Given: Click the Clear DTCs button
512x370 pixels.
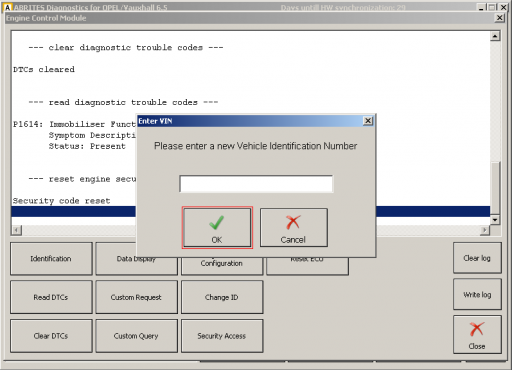Looking at the screenshot, I should (51, 336).
